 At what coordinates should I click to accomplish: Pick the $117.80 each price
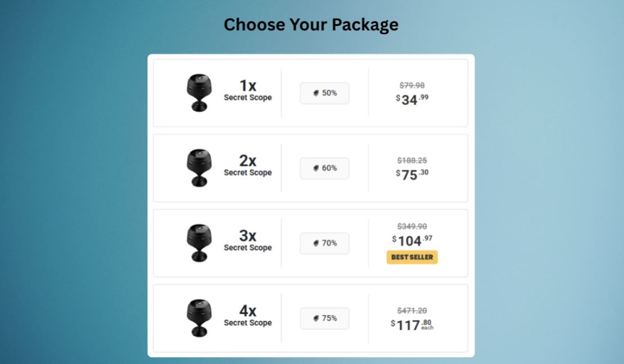412,325
